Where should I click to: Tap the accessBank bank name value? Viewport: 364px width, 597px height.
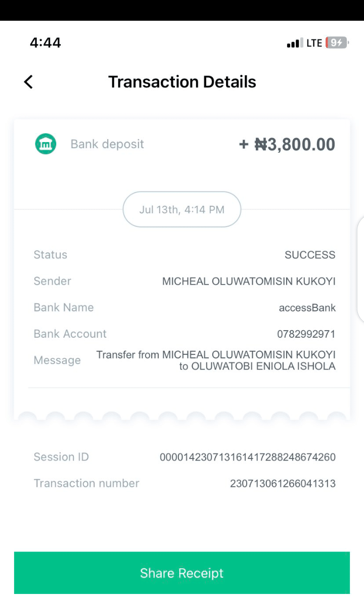[307, 308]
